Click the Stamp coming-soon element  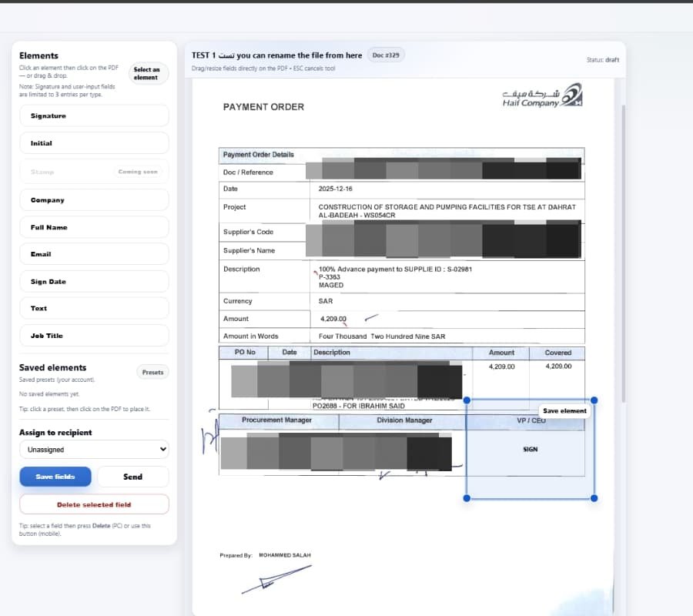pyautogui.click(x=94, y=171)
